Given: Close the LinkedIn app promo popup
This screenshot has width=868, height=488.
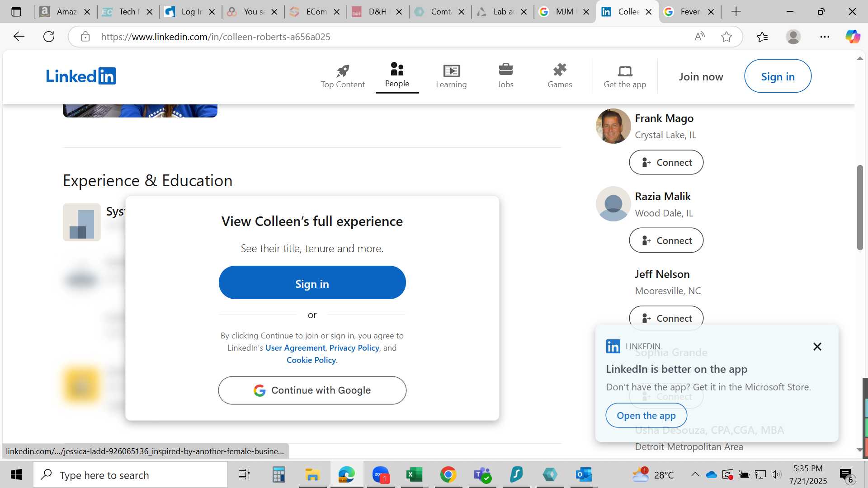Looking at the screenshot, I should [x=817, y=347].
